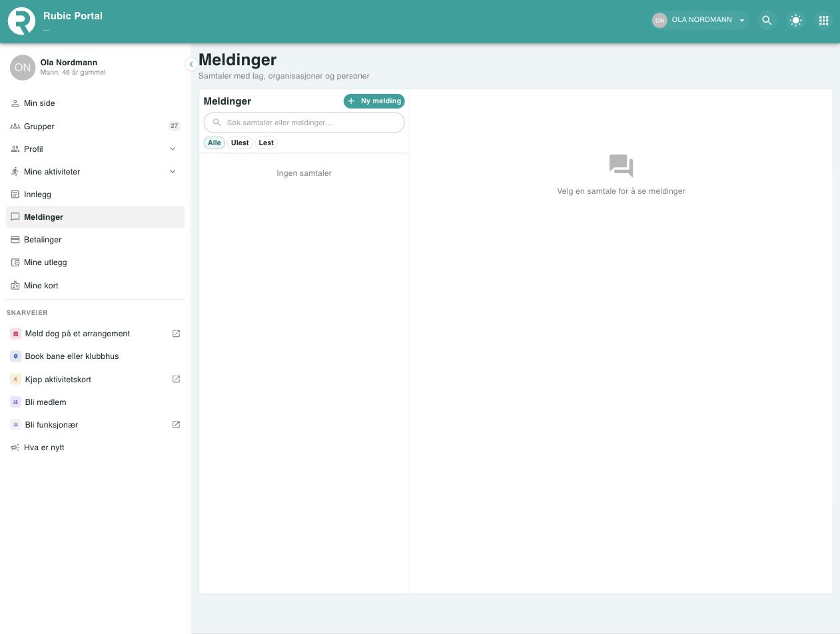Viewport: 840px width, 634px height.
Task: Click the Innlegg article icon
Action: 15,194
